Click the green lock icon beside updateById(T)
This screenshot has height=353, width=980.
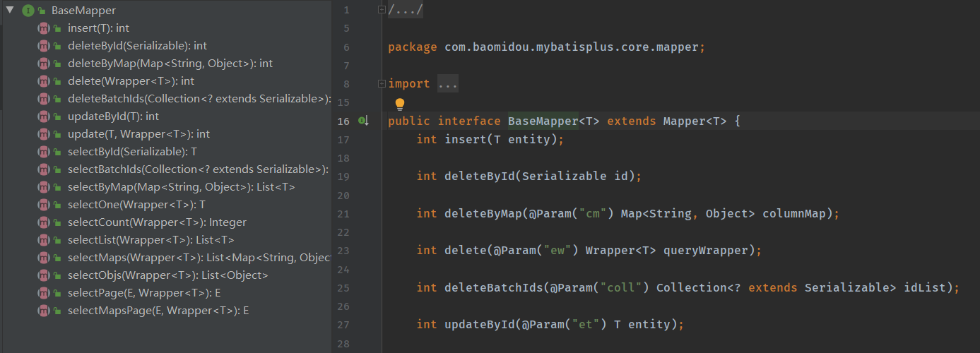coord(57,116)
